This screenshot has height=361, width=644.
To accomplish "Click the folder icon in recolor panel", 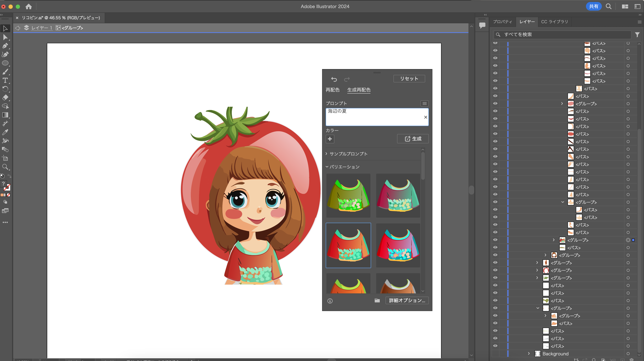I will pyautogui.click(x=377, y=300).
